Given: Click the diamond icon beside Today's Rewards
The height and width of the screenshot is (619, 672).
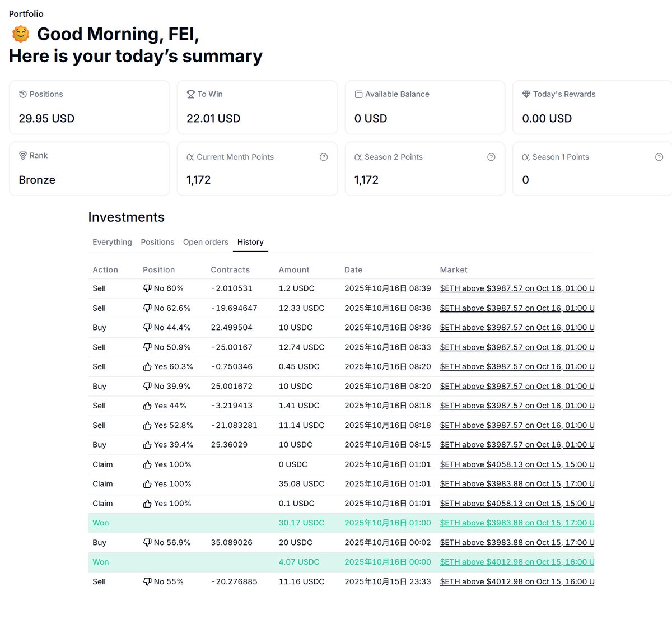Looking at the screenshot, I should click(x=526, y=94).
